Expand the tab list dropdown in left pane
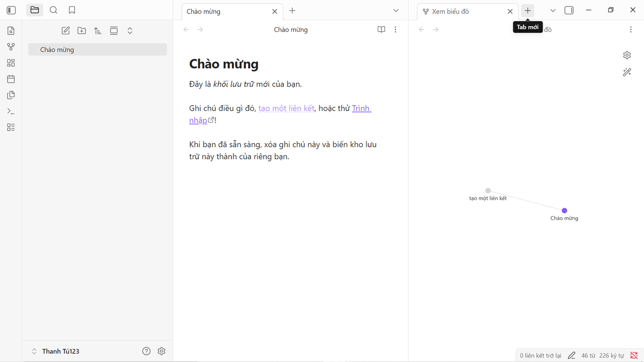644x362 pixels. pyautogui.click(x=396, y=11)
